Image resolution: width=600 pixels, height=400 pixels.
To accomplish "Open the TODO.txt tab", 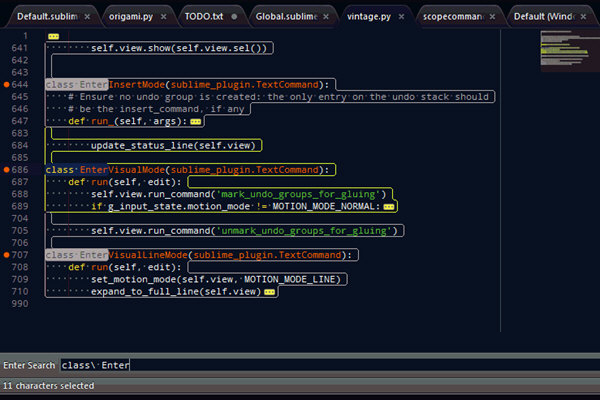I will [x=204, y=16].
